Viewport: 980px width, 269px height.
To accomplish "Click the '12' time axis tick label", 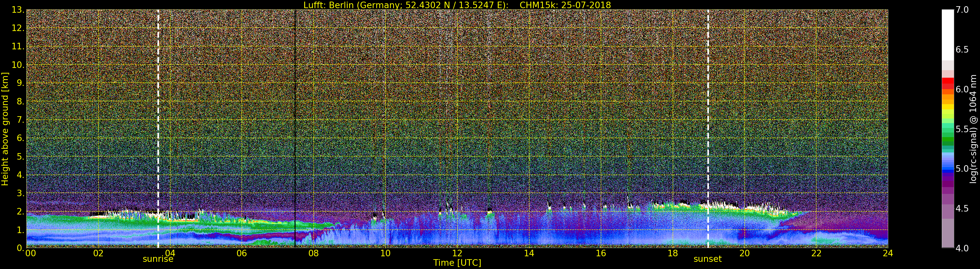I will click(457, 253).
